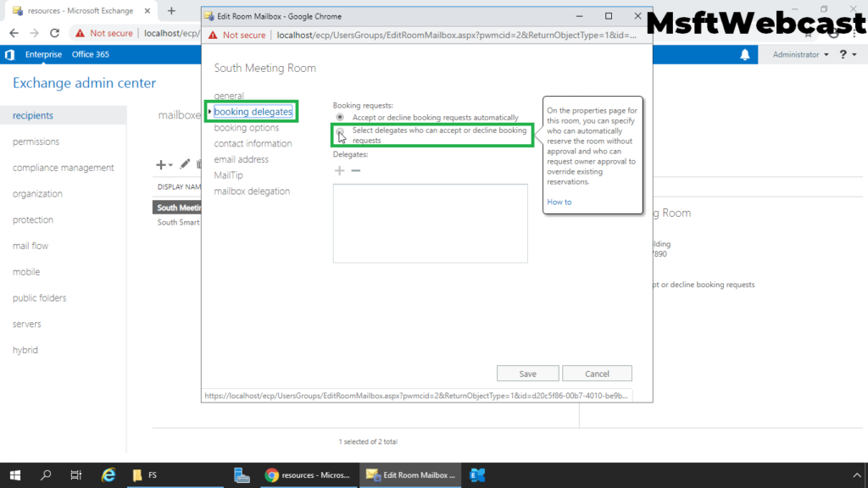The image size is (868, 488).
Task: Open recipients in Exchange admin center sidebar
Action: (33, 115)
